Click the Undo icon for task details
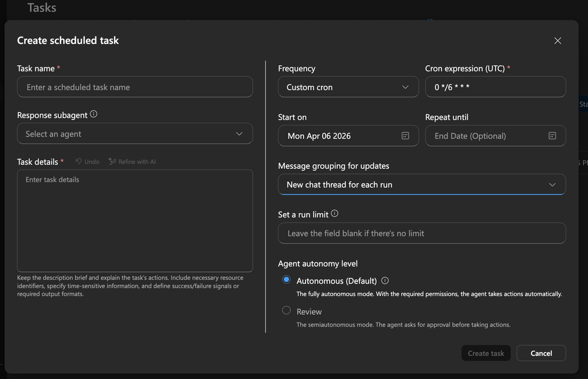 (x=79, y=161)
